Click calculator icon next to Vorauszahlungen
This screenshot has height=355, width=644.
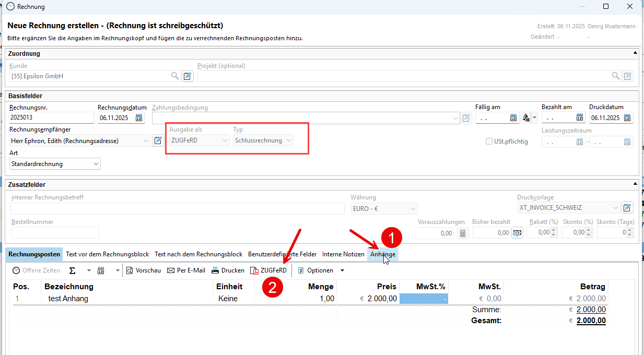[x=463, y=233]
